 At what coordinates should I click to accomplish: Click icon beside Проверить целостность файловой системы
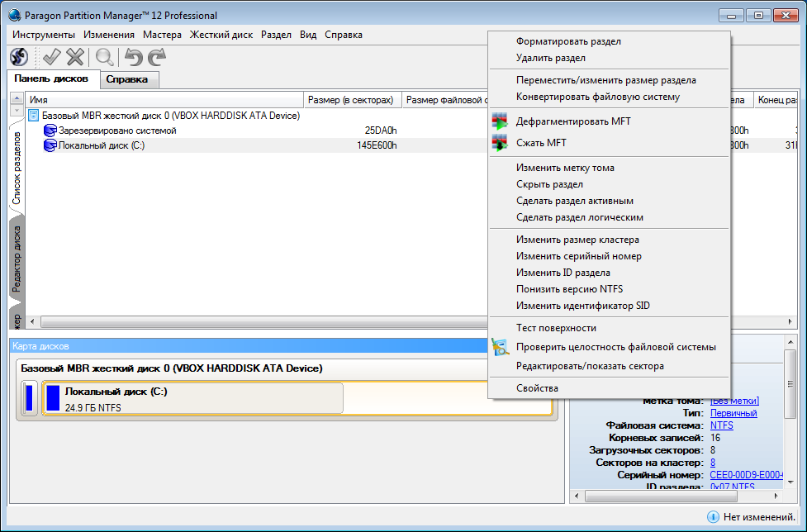(x=499, y=347)
